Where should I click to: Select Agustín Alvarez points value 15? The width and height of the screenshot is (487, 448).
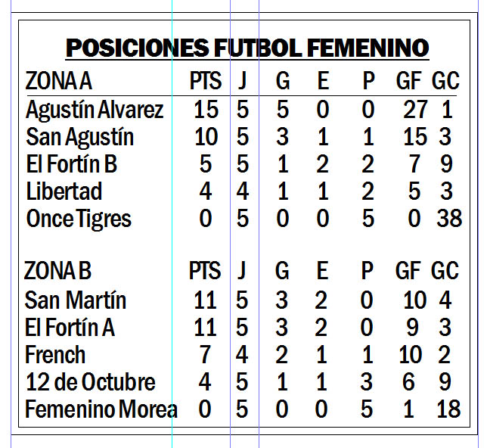(x=206, y=110)
